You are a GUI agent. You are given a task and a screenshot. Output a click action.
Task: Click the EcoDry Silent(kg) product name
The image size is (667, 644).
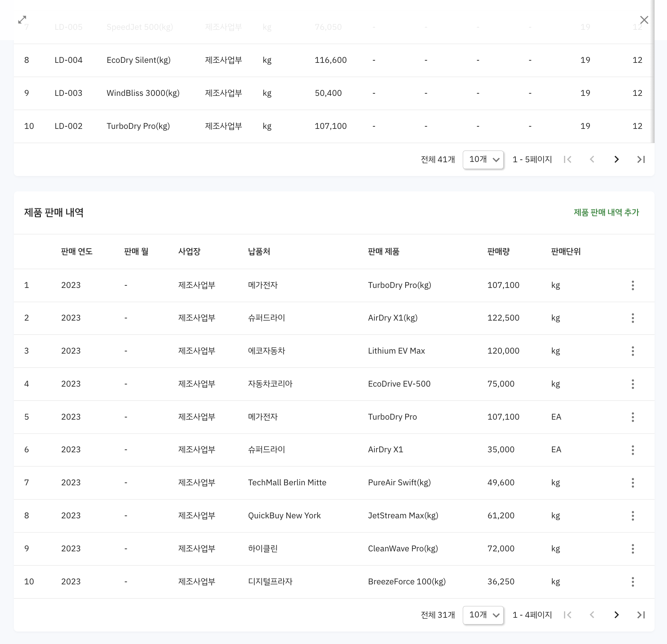139,60
